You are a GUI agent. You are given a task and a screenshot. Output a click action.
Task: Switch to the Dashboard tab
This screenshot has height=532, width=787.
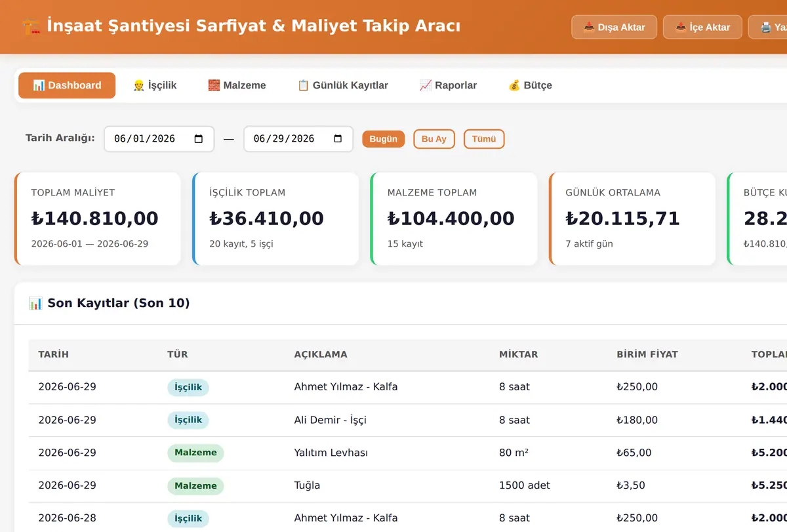click(x=67, y=85)
